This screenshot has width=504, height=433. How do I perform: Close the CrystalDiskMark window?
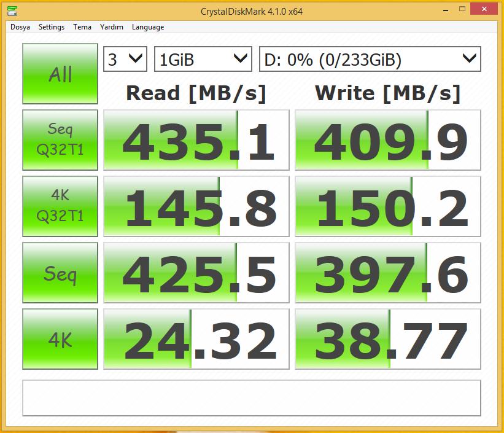(x=484, y=9)
